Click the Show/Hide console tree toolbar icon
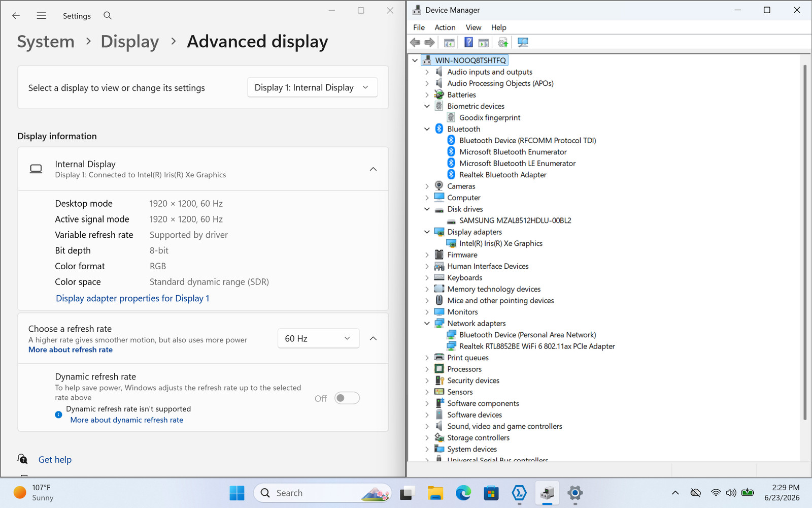Viewport: 812px width, 508px height. [449, 42]
